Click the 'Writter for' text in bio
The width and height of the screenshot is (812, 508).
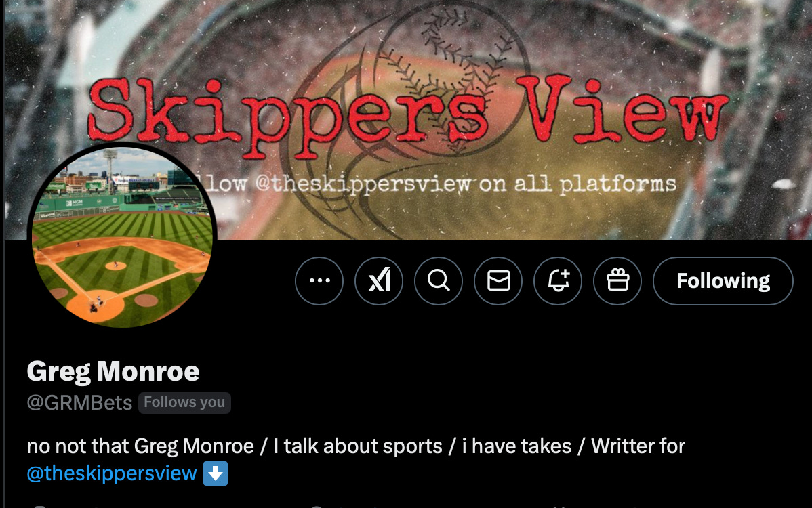(x=638, y=446)
